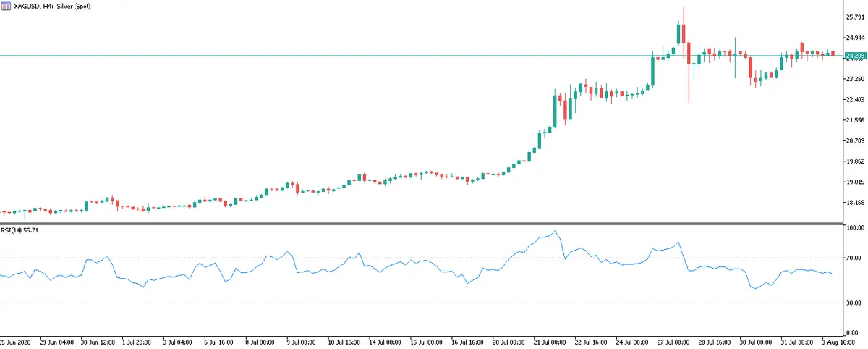The height and width of the screenshot is (349, 868).
Task: Click the chart window icon beside XAGUSD
Action: (6, 4)
